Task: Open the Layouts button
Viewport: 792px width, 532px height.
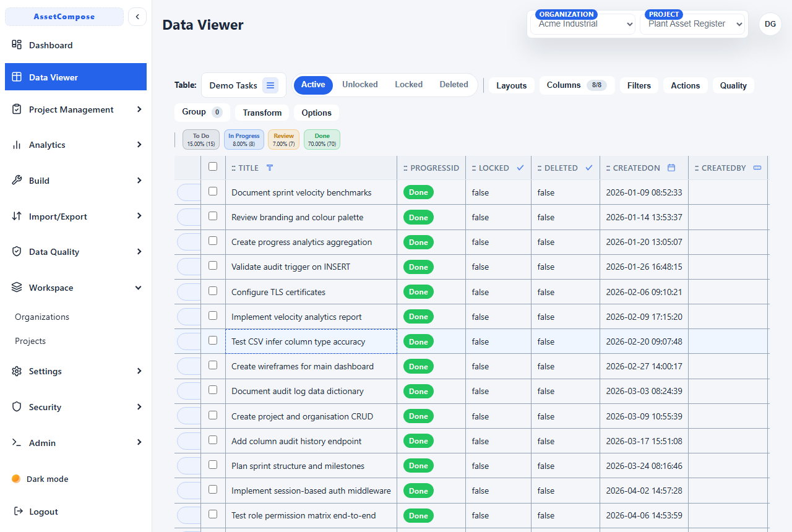Action: 512,85
